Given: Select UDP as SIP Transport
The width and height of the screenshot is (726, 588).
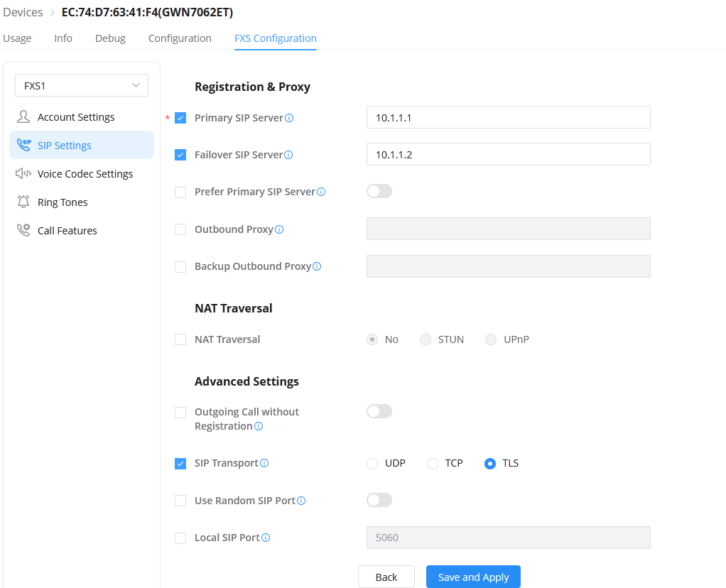Looking at the screenshot, I should [372, 464].
